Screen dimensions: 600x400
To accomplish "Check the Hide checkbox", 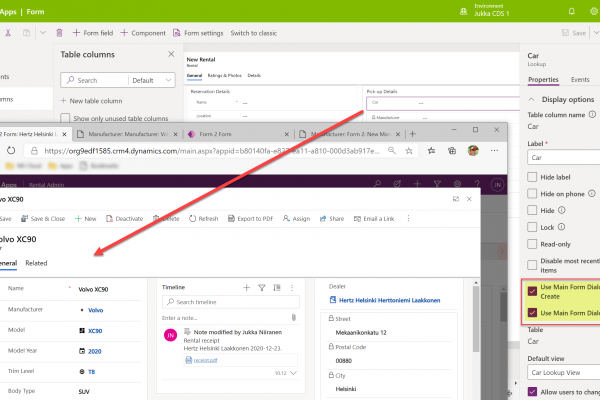I will point(532,210).
